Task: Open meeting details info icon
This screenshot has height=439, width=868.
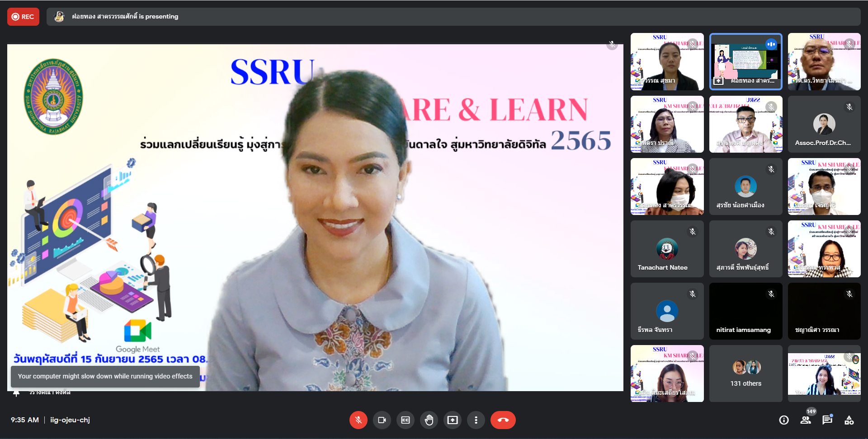Action: click(784, 420)
